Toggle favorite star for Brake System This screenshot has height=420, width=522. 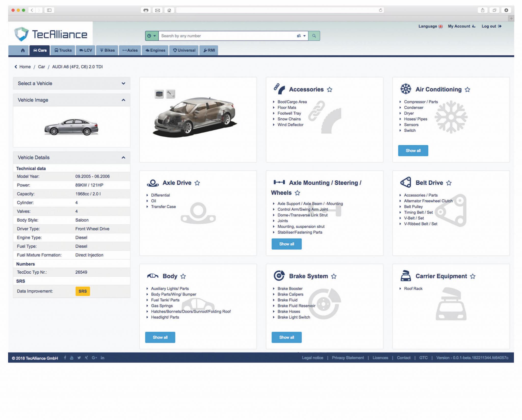point(334,276)
